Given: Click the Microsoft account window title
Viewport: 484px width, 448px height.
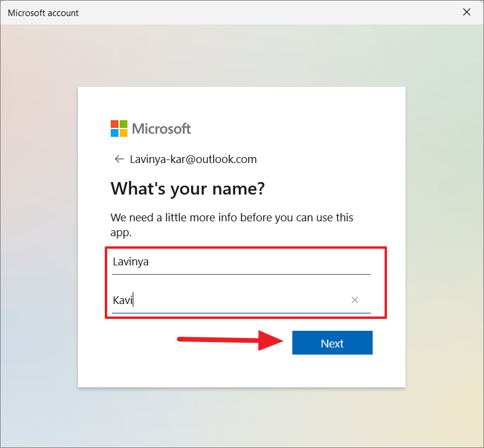Looking at the screenshot, I should pos(43,13).
